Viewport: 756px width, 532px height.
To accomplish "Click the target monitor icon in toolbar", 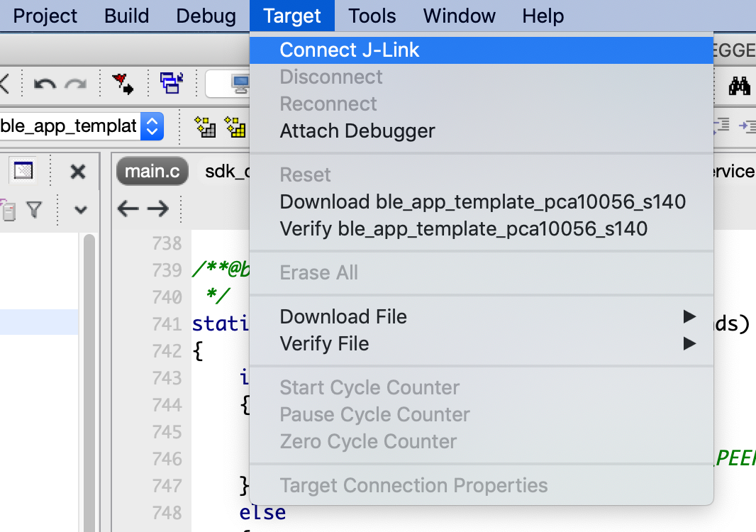I will (x=240, y=84).
